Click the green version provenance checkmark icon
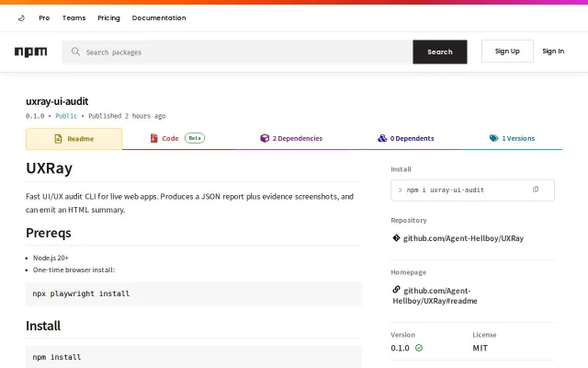Viewport: 588px width, 368px height. [419, 348]
